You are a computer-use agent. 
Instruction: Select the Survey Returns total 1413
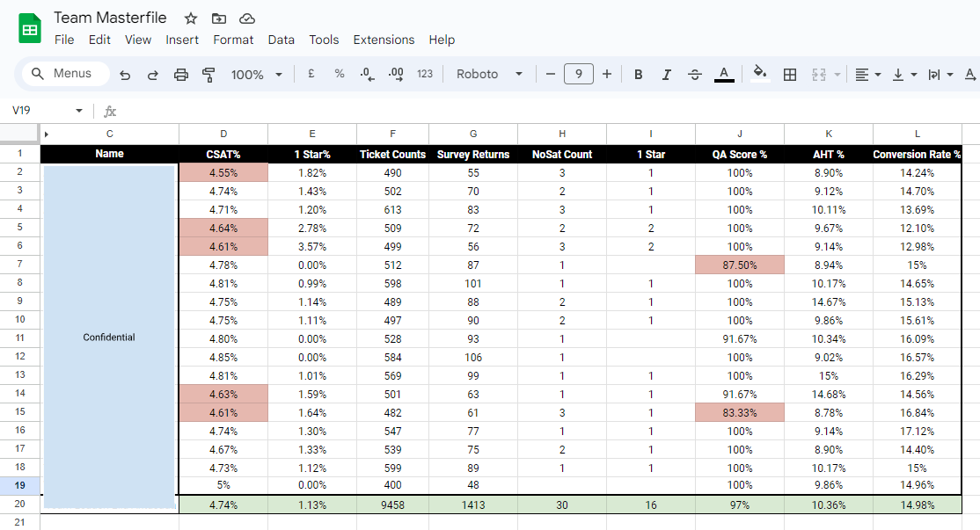click(x=473, y=505)
